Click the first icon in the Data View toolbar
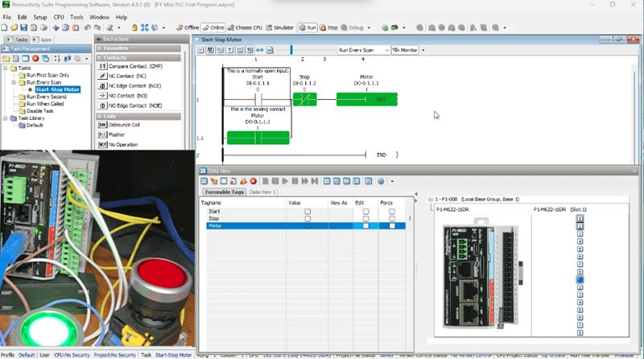Viewport: 644px width, 359px height. [204, 181]
